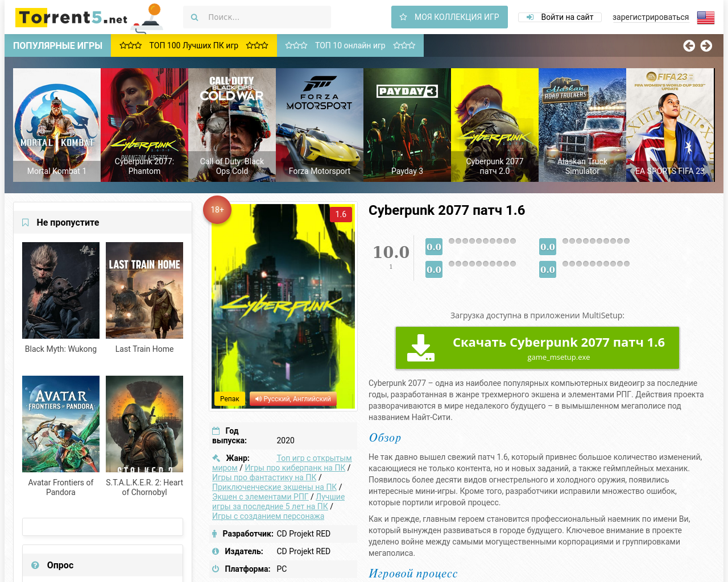Open Cyberpunk 2077 патч 2.0 thumbnail
Screen dimensions: 728x582
tap(495, 125)
